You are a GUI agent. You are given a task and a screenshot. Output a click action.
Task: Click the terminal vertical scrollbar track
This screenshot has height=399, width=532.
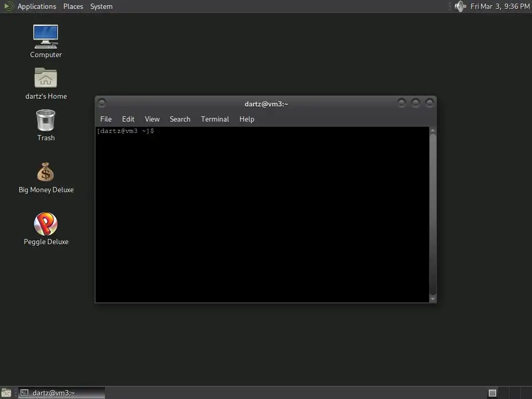[433, 215]
